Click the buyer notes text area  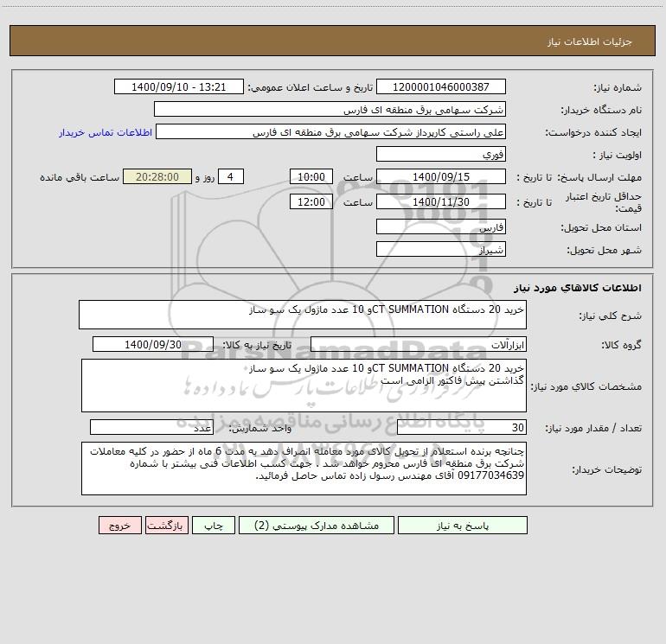pos(304,469)
